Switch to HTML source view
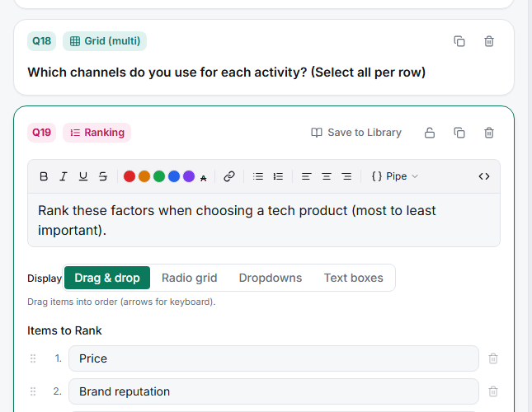532x412 pixels. click(484, 176)
